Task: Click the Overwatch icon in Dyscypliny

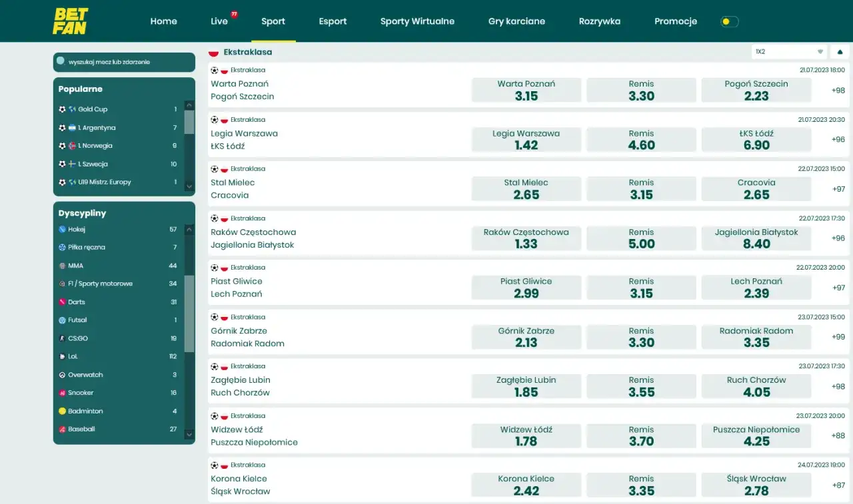Action: [x=62, y=375]
